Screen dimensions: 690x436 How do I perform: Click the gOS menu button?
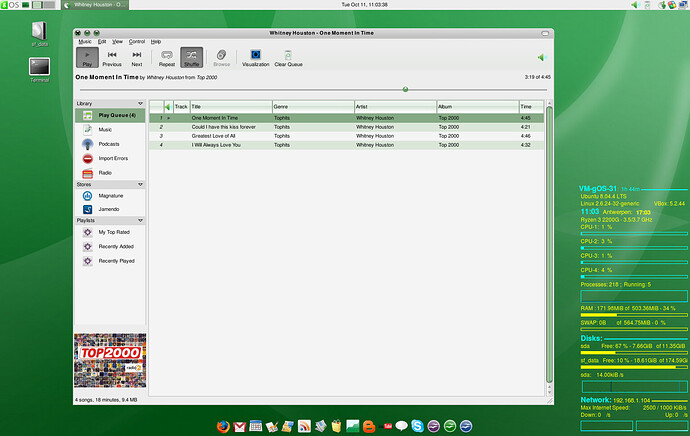[x=10, y=5]
